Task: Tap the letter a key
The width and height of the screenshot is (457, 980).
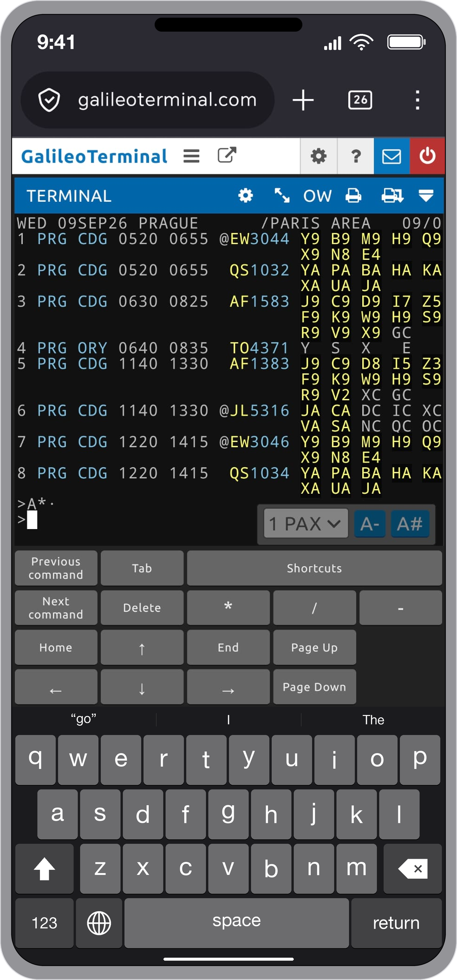Action: [x=57, y=814]
